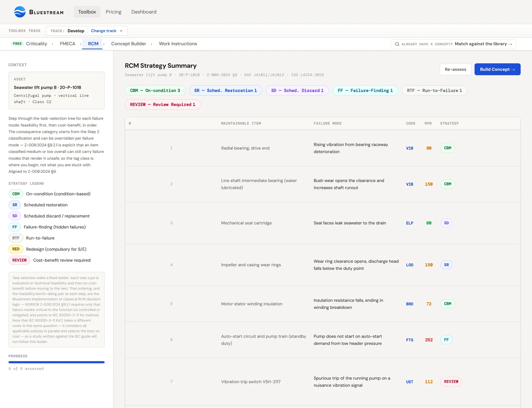Select the SD Sched. Discard 1 chip
This screenshot has width=532, height=408.
(x=297, y=90)
